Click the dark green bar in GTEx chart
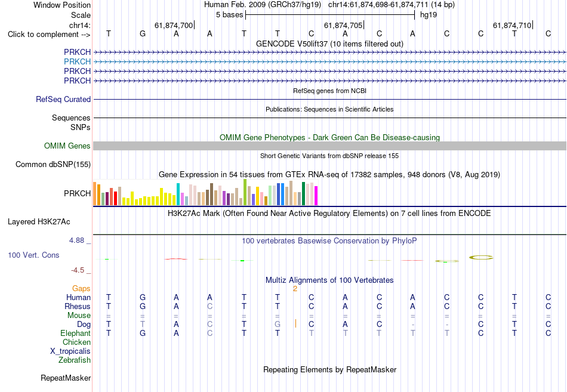 tap(303, 194)
